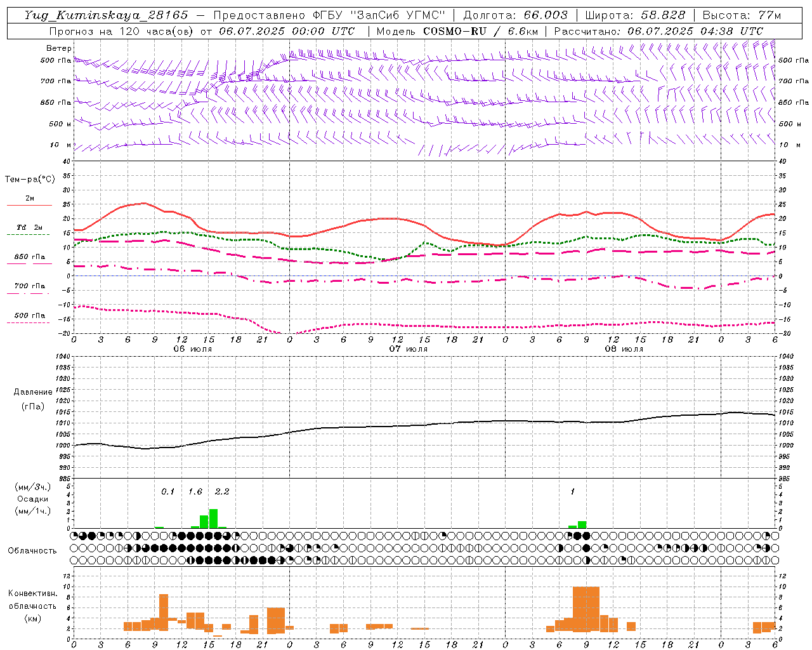Click the (мм/1ч.) precipitation unit label
Screen dimensions: 812x650
click(x=32, y=511)
